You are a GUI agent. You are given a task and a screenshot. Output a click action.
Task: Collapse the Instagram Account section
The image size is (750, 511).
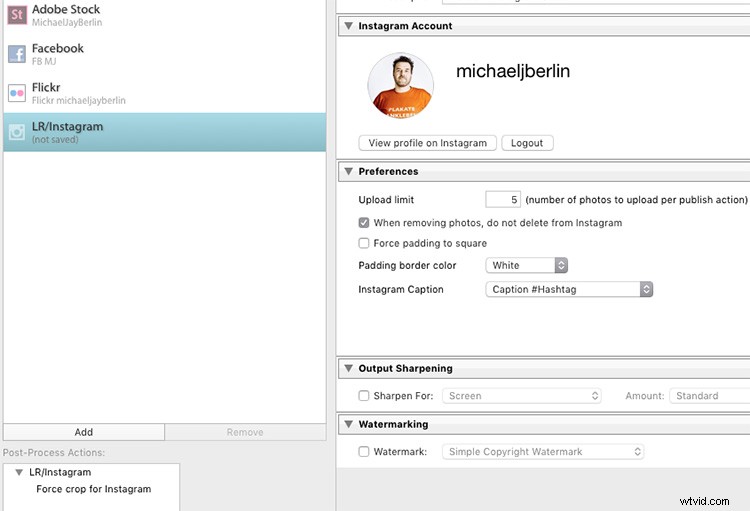click(347, 26)
